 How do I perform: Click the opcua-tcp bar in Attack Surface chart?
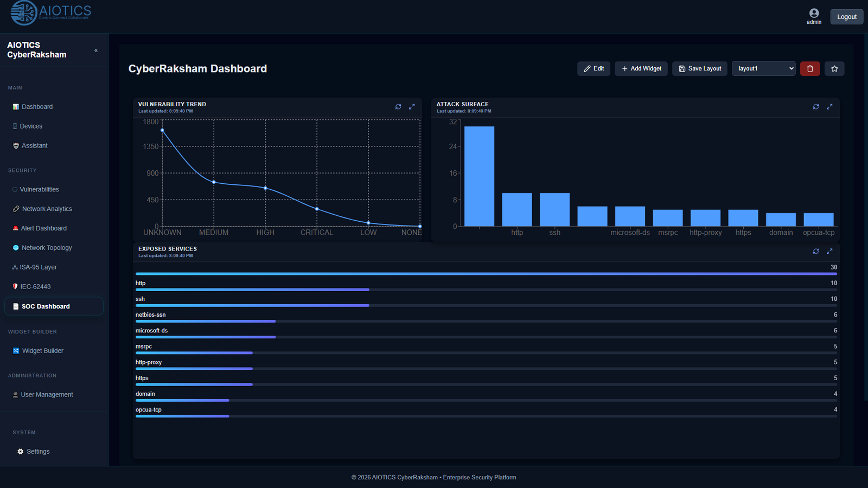819,220
